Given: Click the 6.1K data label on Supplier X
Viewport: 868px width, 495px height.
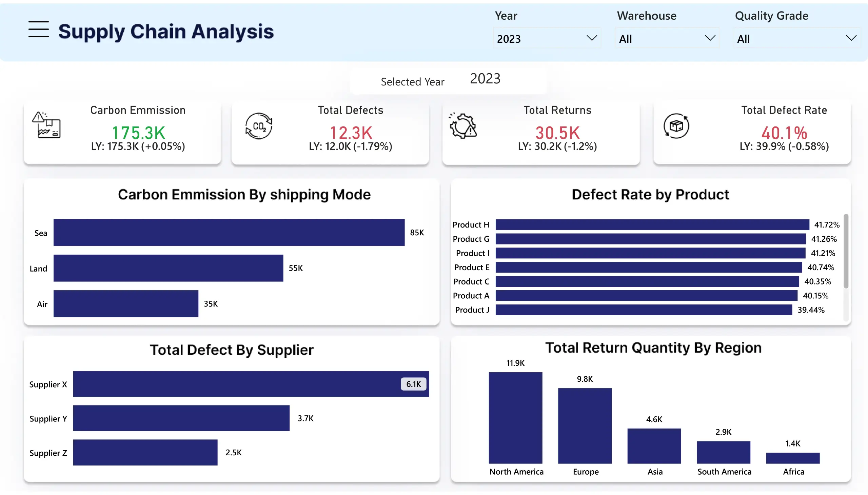Looking at the screenshot, I should 413,384.
